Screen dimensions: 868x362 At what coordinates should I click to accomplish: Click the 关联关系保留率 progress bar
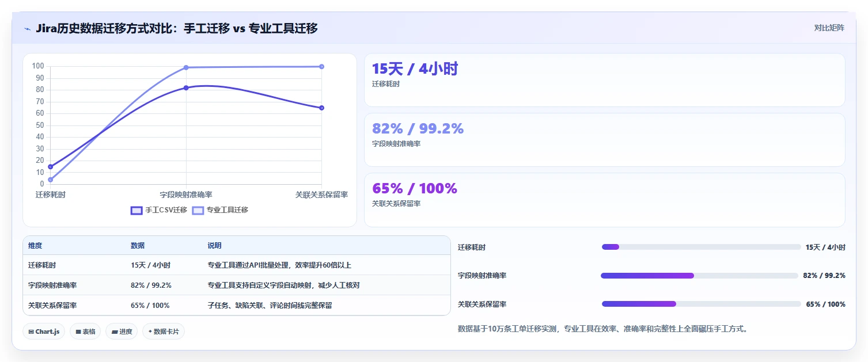(x=701, y=304)
